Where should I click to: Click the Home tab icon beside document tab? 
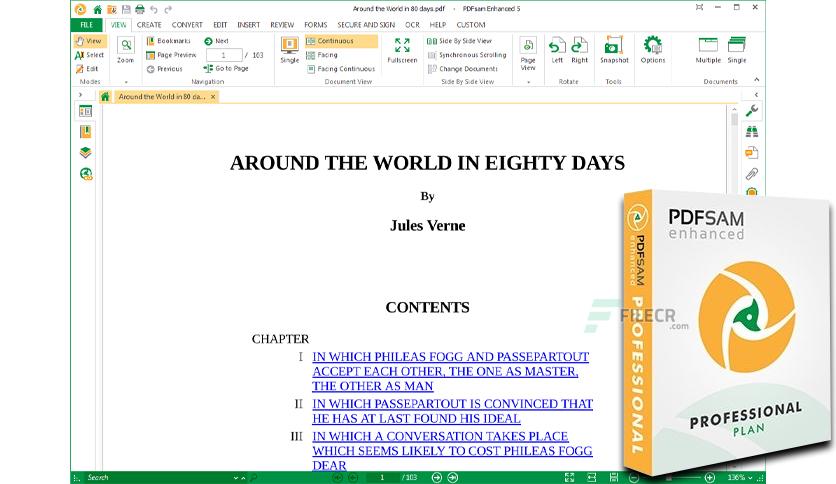coord(105,96)
